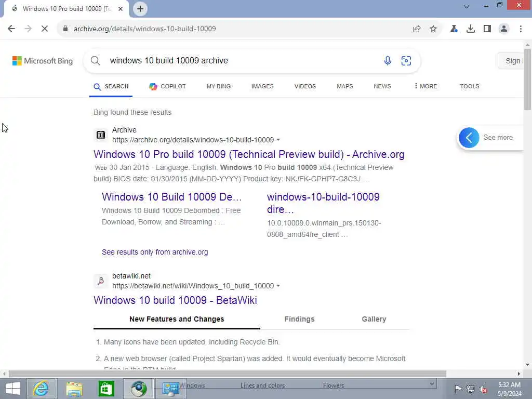
Task: Click the forward navigation arrow
Action: pos(28,29)
